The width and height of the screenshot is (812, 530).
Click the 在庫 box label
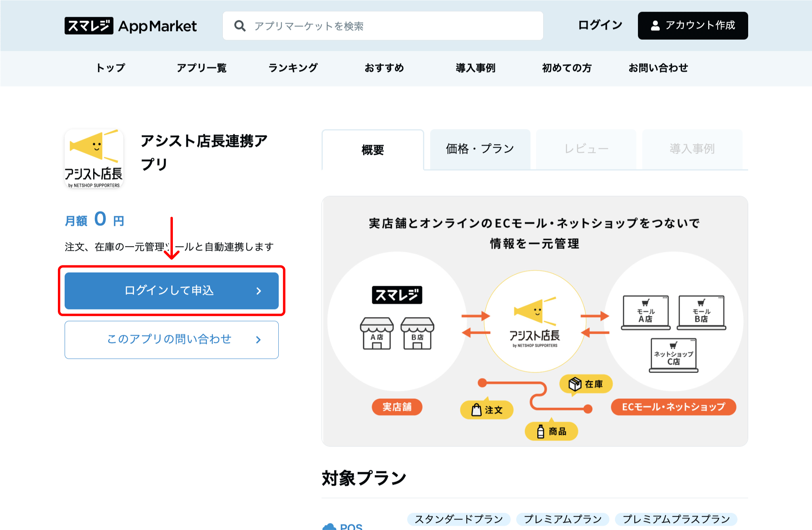pyautogui.click(x=586, y=384)
